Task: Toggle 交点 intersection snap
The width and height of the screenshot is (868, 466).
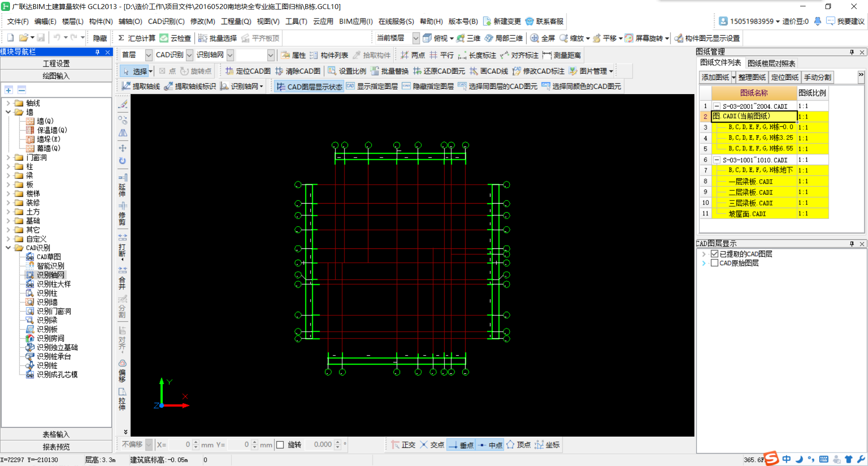Action: click(x=432, y=445)
